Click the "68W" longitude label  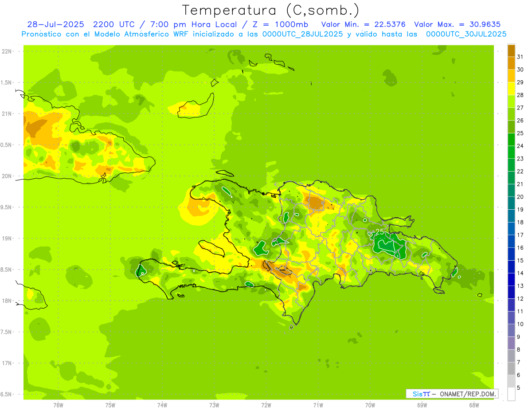point(474,405)
